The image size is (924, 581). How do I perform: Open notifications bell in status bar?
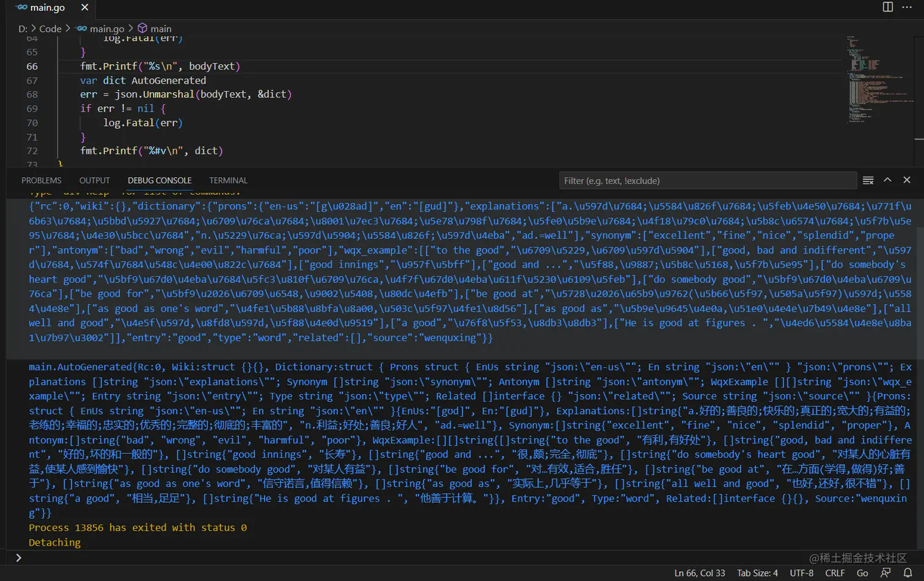coord(908,573)
